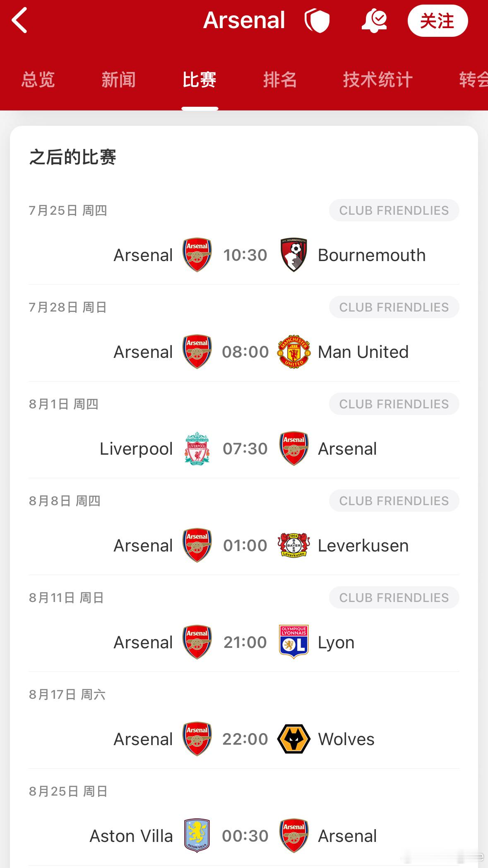Screen dimensions: 488x868
Task: Tap the Bayer Leverkusen crest
Action: coord(294,545)
